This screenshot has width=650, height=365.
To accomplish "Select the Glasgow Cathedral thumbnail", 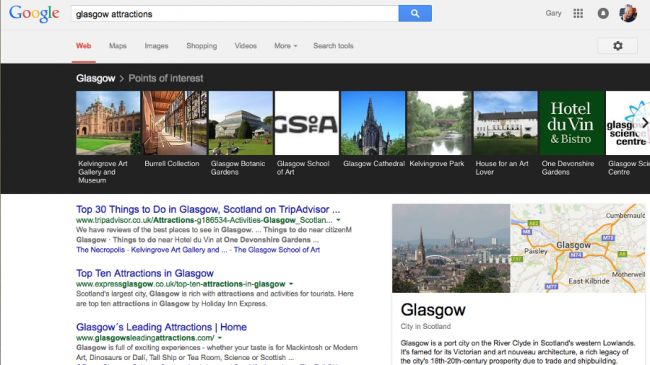I will 373,123.
